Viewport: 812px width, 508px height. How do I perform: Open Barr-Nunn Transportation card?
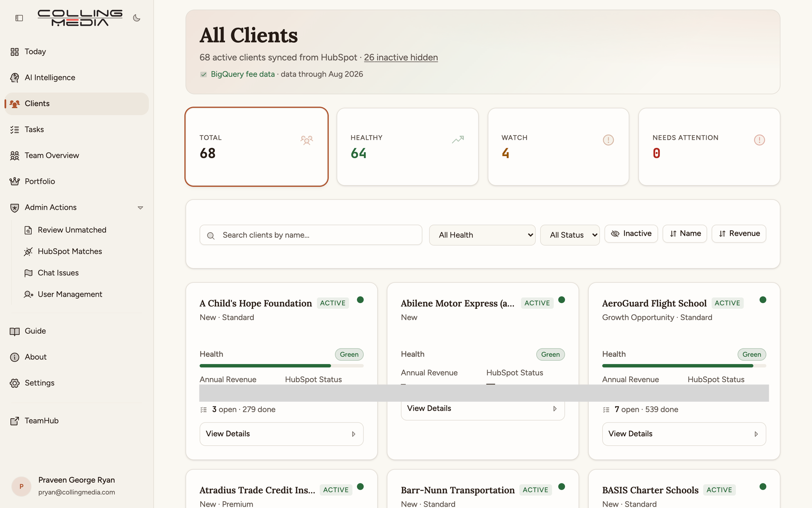pyautogui.click(x=457, y=490)
